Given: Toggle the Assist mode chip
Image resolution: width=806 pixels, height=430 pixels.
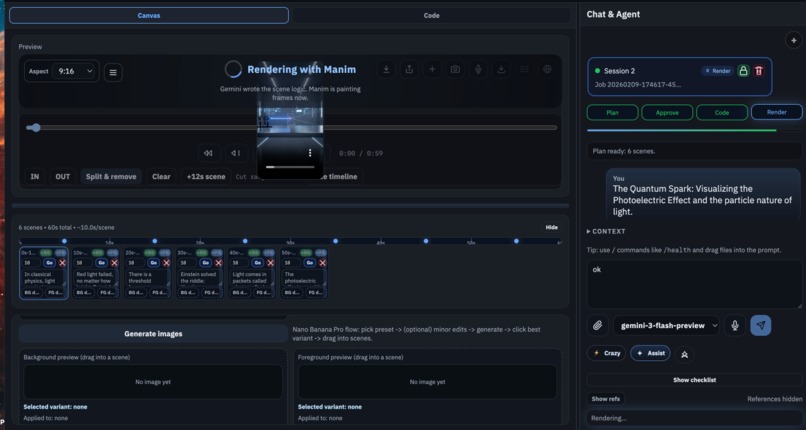Looking at the screenshot, I should pyautogui.click(x=650, y=353).
